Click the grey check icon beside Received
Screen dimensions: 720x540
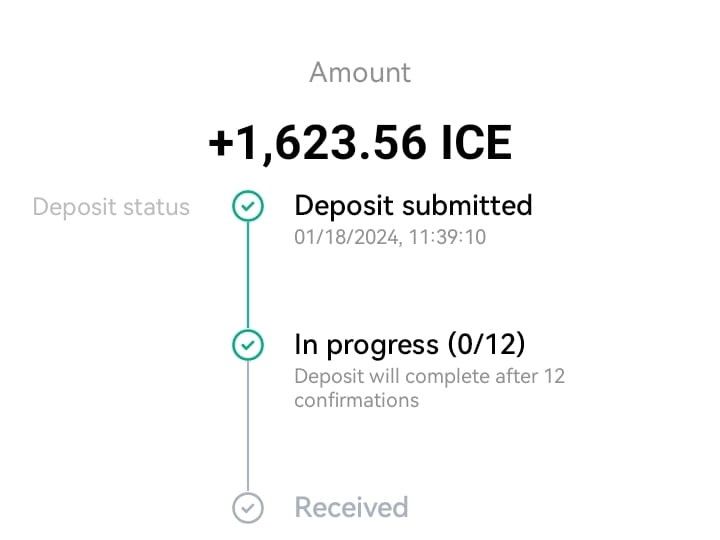(248, 508)
